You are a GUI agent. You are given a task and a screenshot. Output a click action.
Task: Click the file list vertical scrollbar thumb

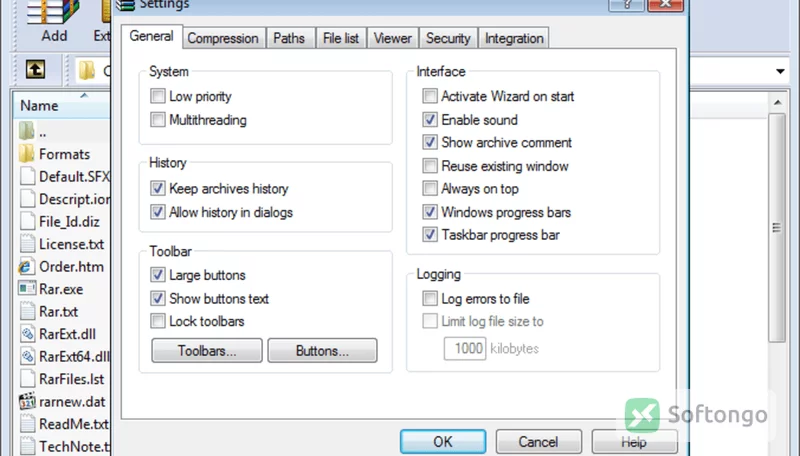(777, 227)
